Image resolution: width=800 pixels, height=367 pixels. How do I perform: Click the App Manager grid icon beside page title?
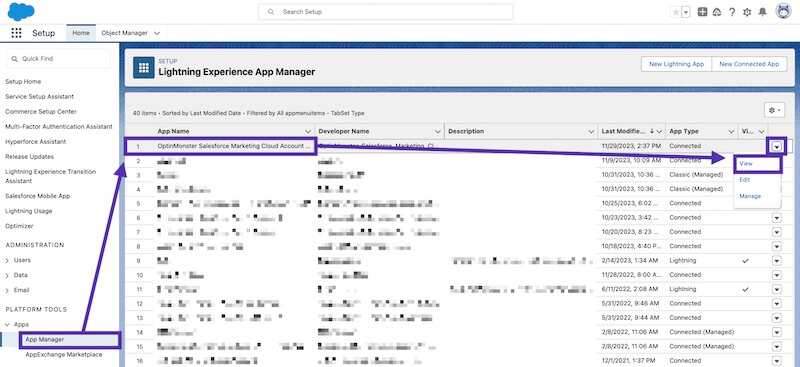pos(144,67)
